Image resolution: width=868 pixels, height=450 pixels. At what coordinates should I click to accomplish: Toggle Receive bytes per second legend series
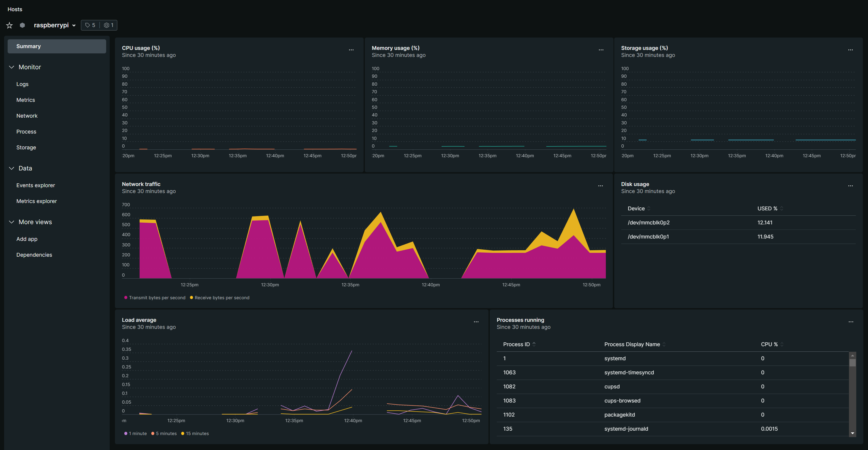(x=219, y=298)
